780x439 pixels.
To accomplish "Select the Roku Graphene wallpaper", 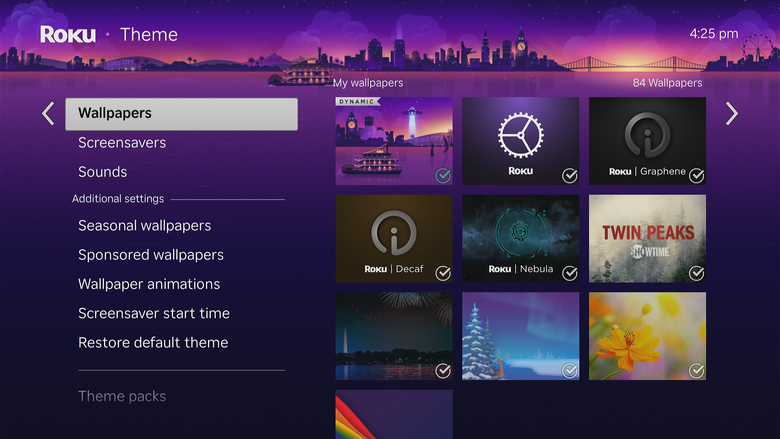I will click(x=647, y=141).
